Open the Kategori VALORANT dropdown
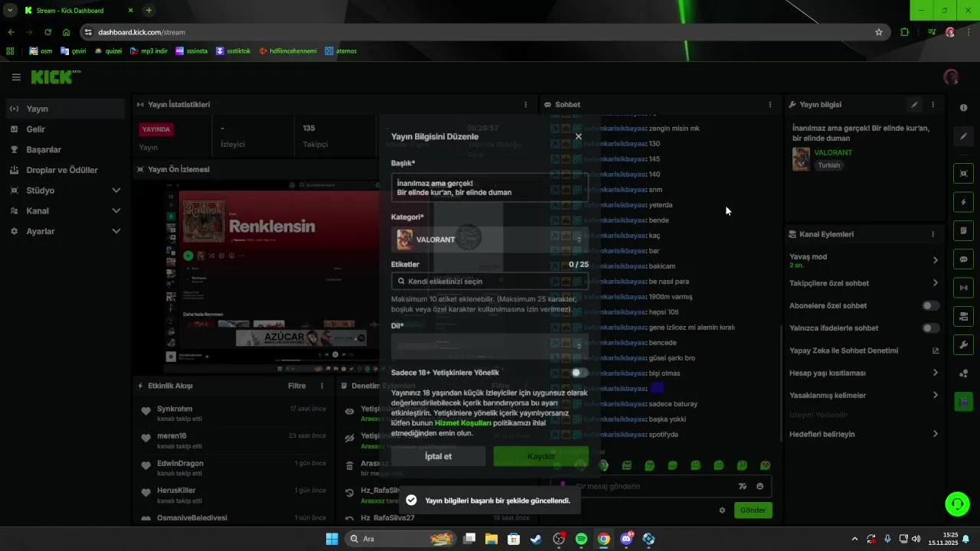 coord(490,240)
